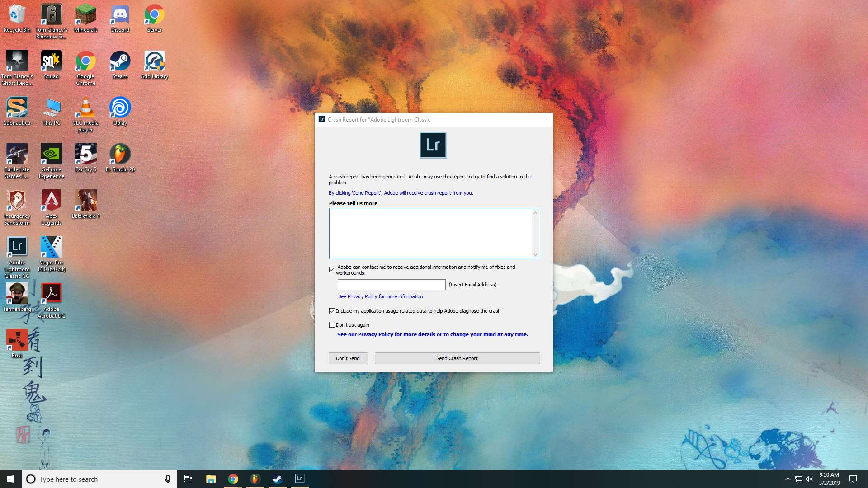
Task: Open the Discord desktop shortcut
Action: [x=120, y=16]
